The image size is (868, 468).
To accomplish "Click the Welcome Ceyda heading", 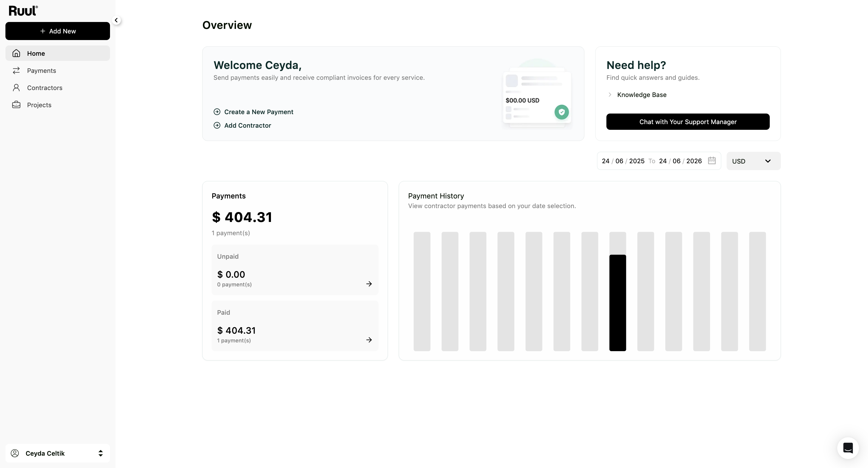I will (x=257, y=65).
